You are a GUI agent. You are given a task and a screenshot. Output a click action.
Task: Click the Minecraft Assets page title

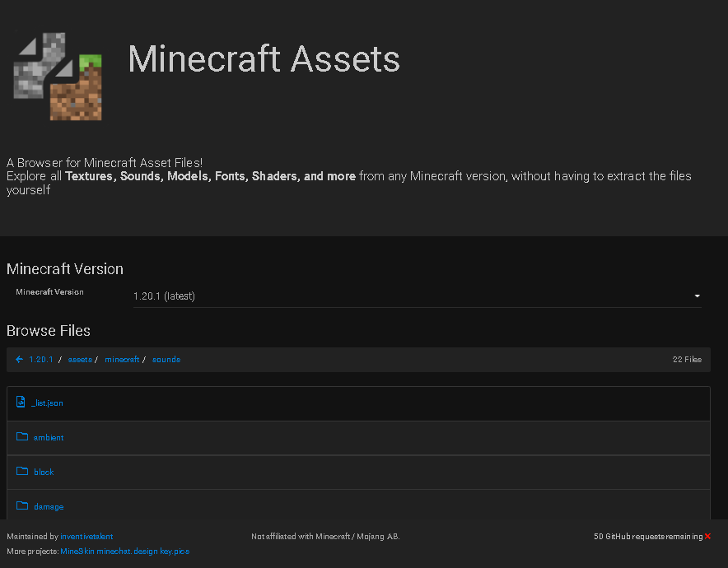pos(264,59)
